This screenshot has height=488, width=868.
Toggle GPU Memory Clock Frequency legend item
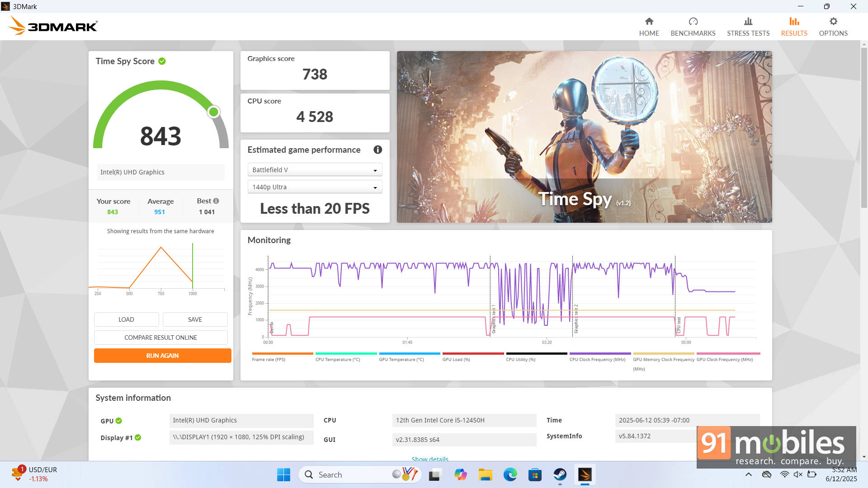(663, 361)
